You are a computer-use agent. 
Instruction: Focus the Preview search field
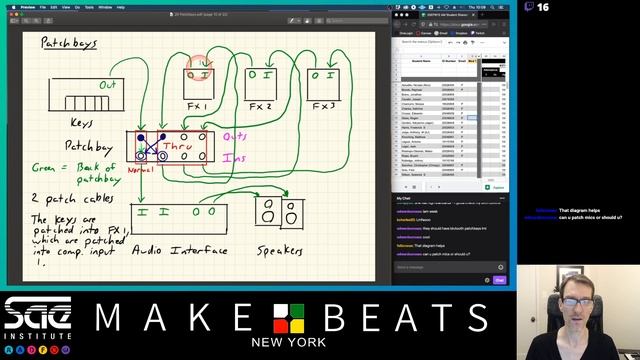pos(357,20)
